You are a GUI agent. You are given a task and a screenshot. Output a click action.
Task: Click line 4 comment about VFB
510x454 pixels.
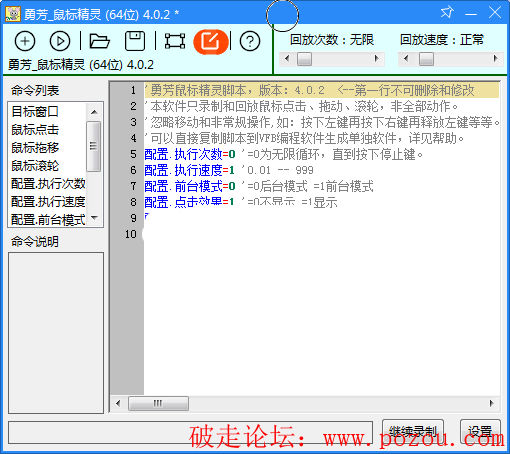(305, 138)
